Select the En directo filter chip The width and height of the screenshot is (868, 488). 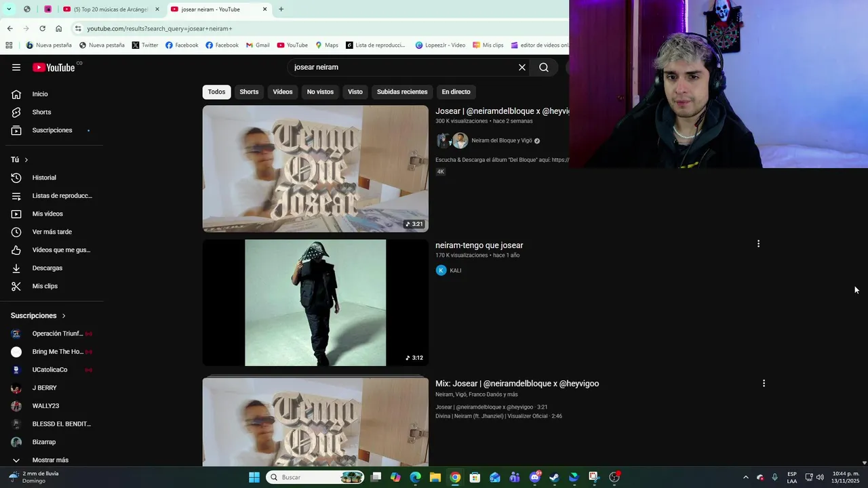456,92
